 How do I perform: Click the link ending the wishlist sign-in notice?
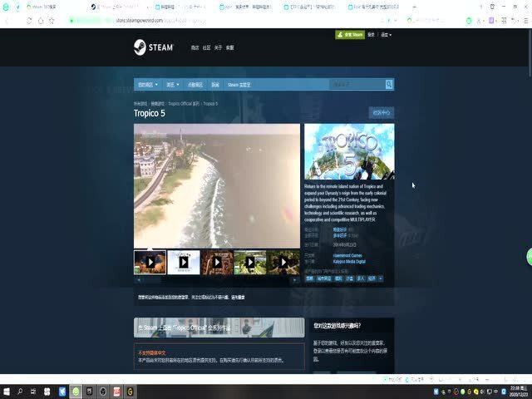tap(238, 298)
